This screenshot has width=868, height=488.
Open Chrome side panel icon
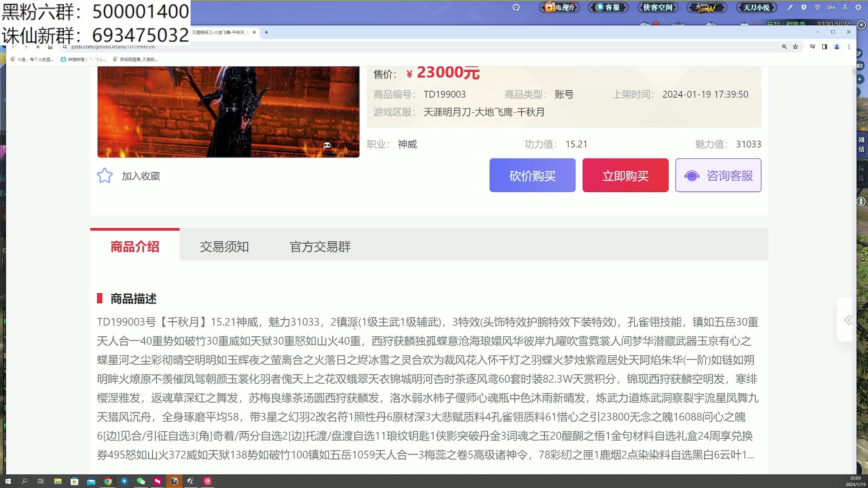point(825,47)
